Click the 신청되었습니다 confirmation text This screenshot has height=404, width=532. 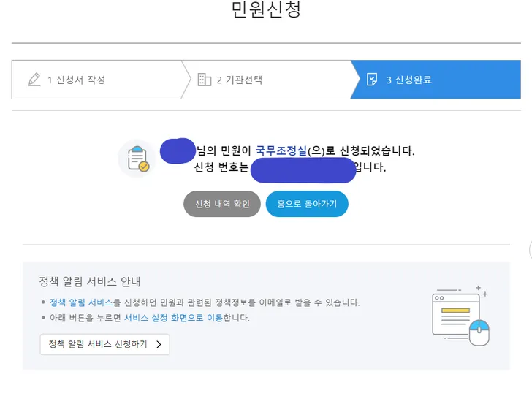[x=377, y=150]
